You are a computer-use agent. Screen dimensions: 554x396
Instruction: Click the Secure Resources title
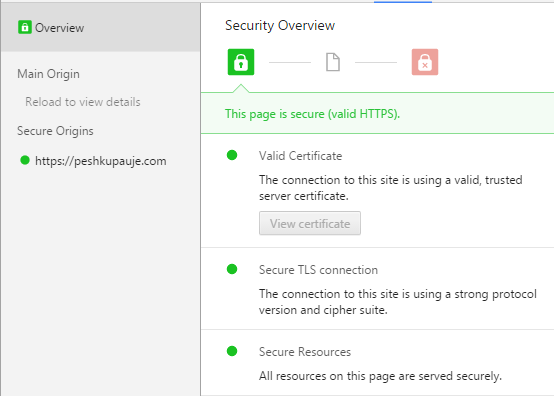(305, 352)
